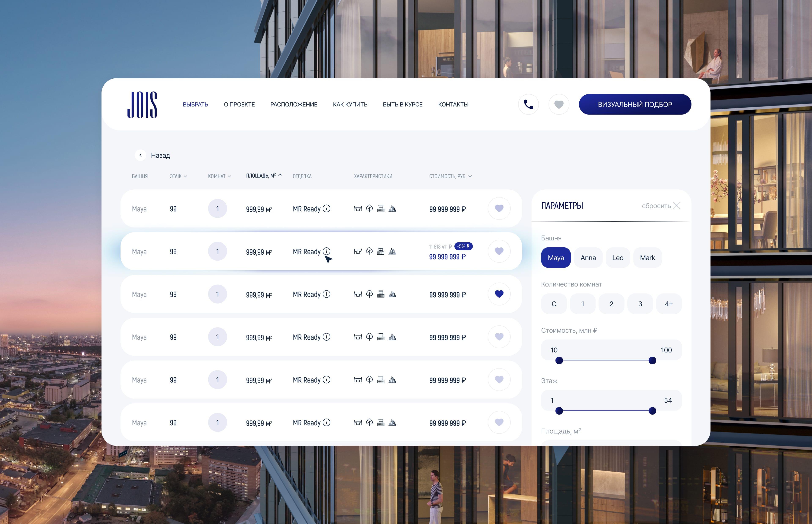Click the phone call icon in the header
Image resolution: width=812 pixels, height=524 pixels.
point(528,104)
